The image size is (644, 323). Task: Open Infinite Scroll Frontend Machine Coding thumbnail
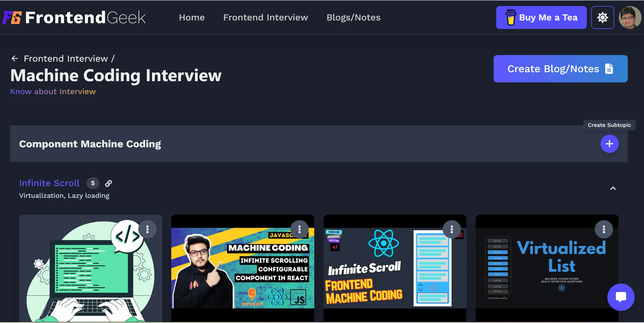pos(395,268)
